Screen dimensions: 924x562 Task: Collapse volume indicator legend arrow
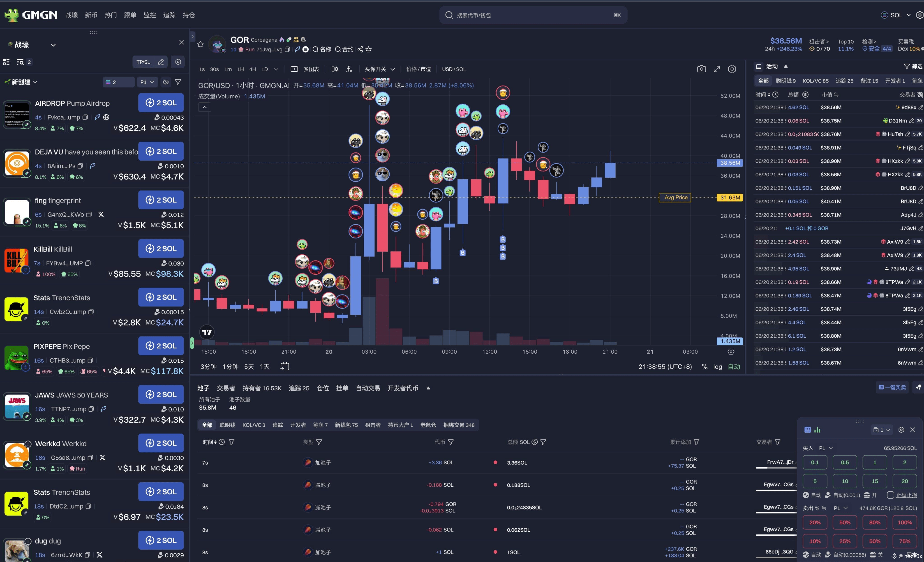(204, 107)
